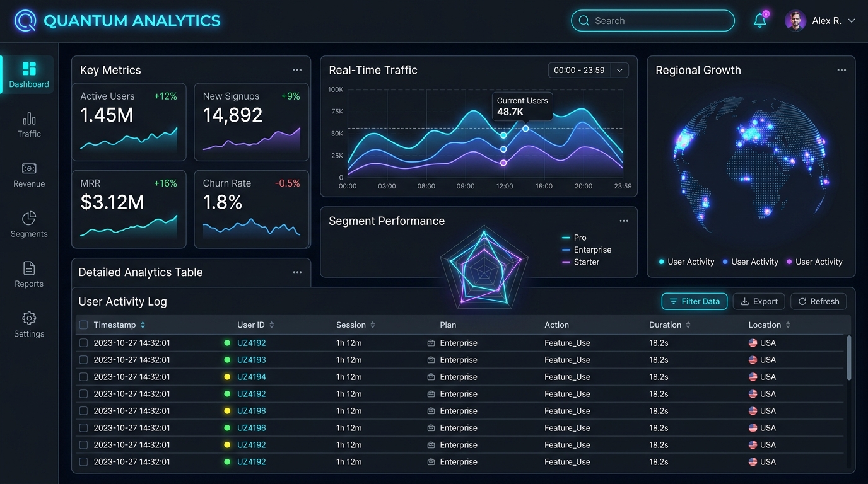Click the Pro legend color swatch

click(566, 238)
